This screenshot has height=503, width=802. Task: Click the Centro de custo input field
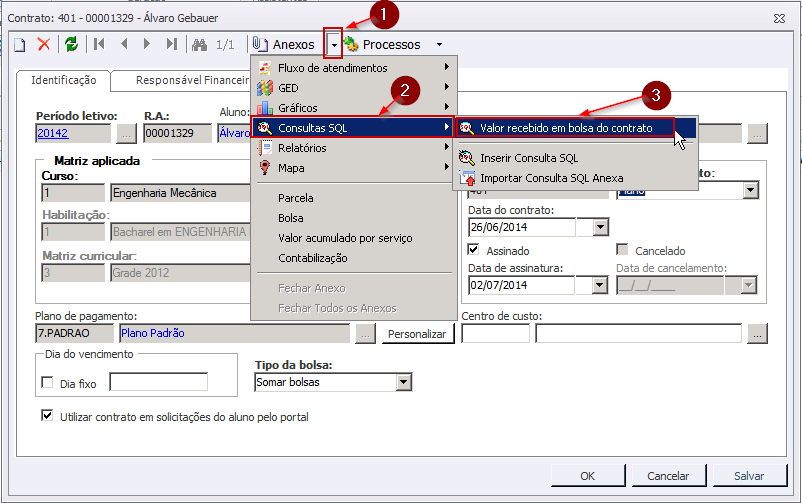[x=496, y=334]
